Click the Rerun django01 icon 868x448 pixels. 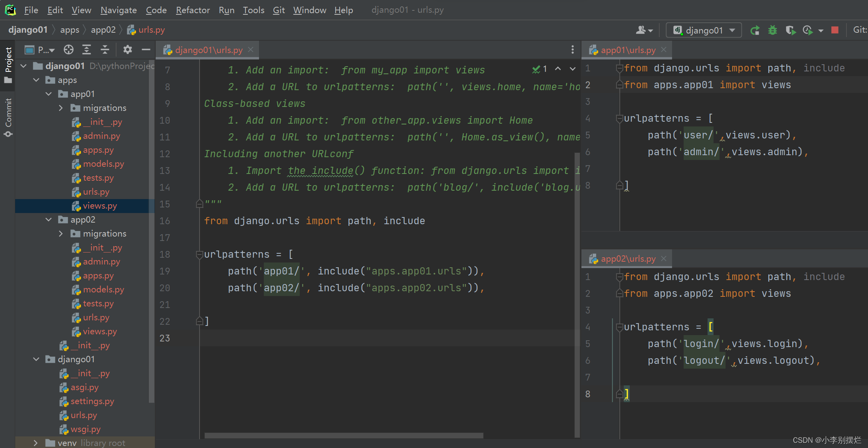pyautogui.click(x=754, y=30)
